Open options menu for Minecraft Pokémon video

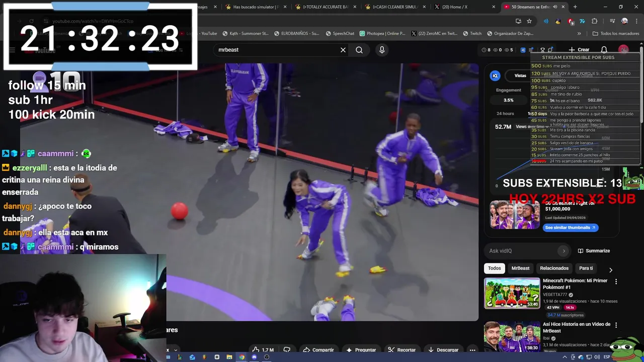pos(616,282)
